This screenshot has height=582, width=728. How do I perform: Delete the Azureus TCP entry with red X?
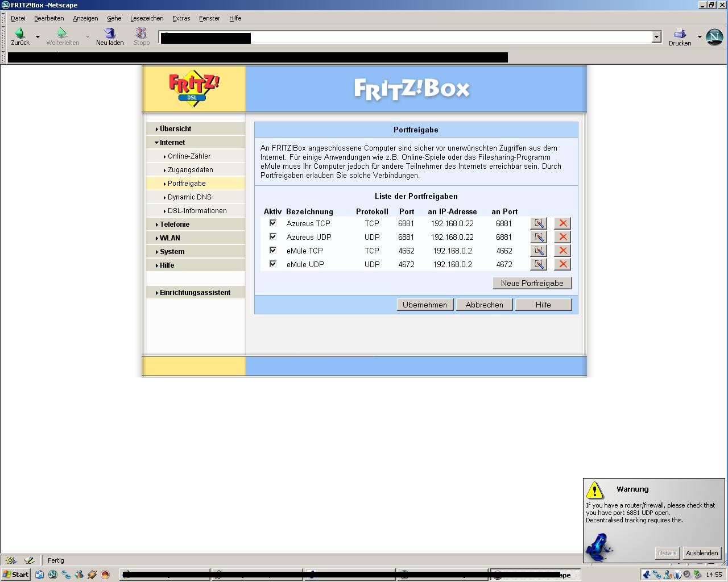pos(562,223)
